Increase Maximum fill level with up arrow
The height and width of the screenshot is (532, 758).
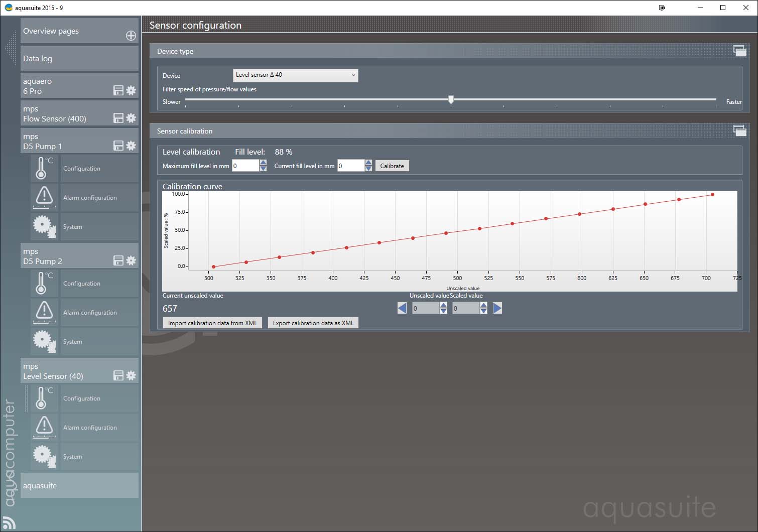coord(263,163)
